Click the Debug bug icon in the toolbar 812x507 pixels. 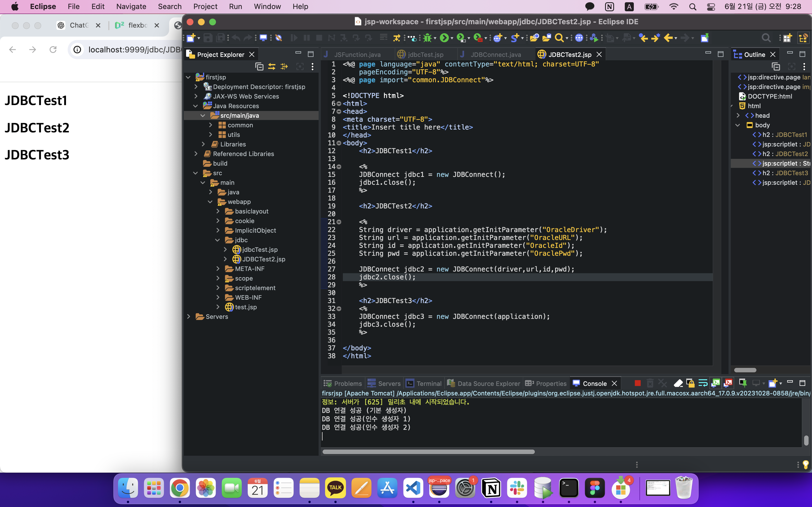[427, 38]
